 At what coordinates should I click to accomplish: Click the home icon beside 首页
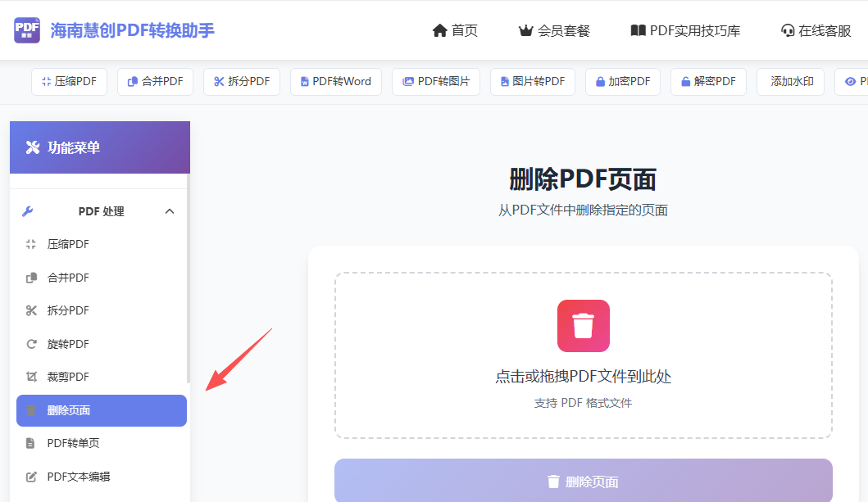(439, 30)
